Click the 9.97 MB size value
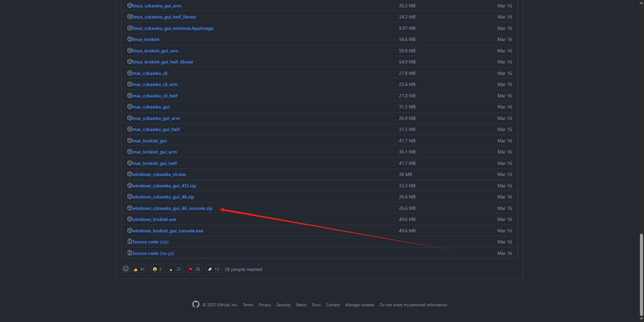Screen dimensions: 644x322 [x=407, y=28]
